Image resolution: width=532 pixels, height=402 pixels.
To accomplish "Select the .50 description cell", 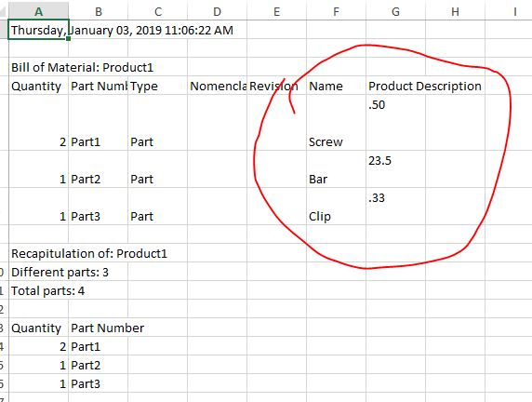I will (x=395, y=123).
